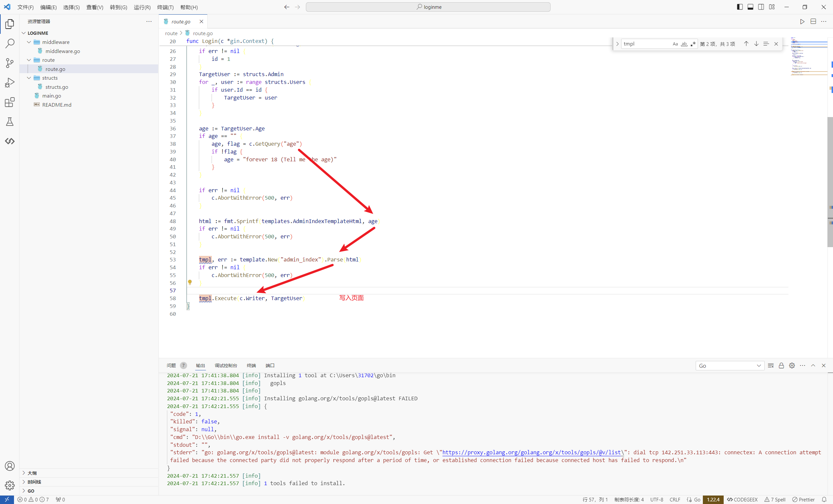Click the editor vertical scrollbar thumb
The width and height of the screenshot is (833, 504).
pyautogui.click(x=830, y=182)
